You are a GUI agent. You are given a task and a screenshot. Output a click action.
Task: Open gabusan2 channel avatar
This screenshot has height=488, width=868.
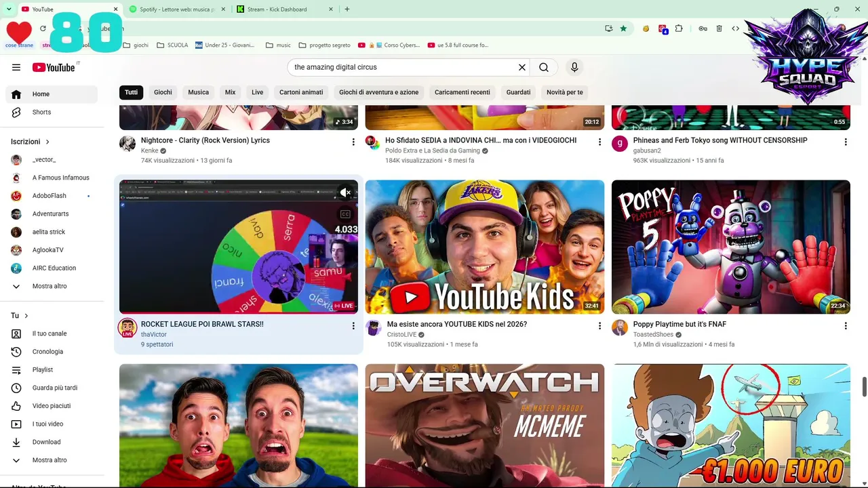coord(620,144)
